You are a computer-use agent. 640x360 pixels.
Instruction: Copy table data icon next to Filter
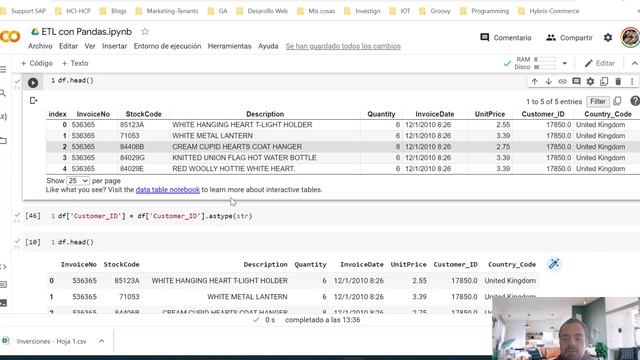tap(617, 101)
